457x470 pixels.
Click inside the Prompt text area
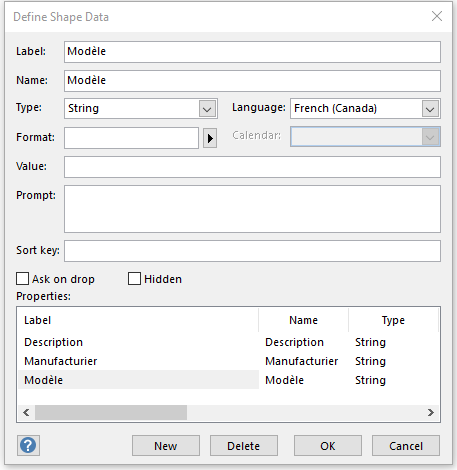click(252, 209)
